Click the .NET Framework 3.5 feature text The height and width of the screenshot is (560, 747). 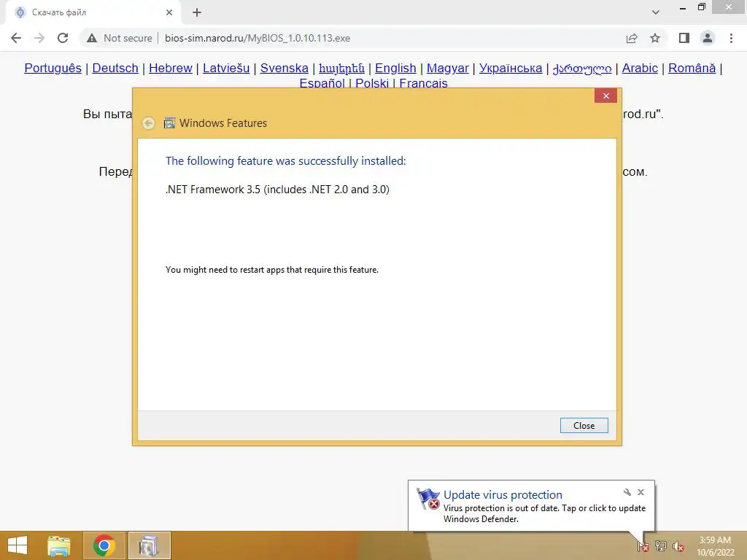(x=277, y=190)
